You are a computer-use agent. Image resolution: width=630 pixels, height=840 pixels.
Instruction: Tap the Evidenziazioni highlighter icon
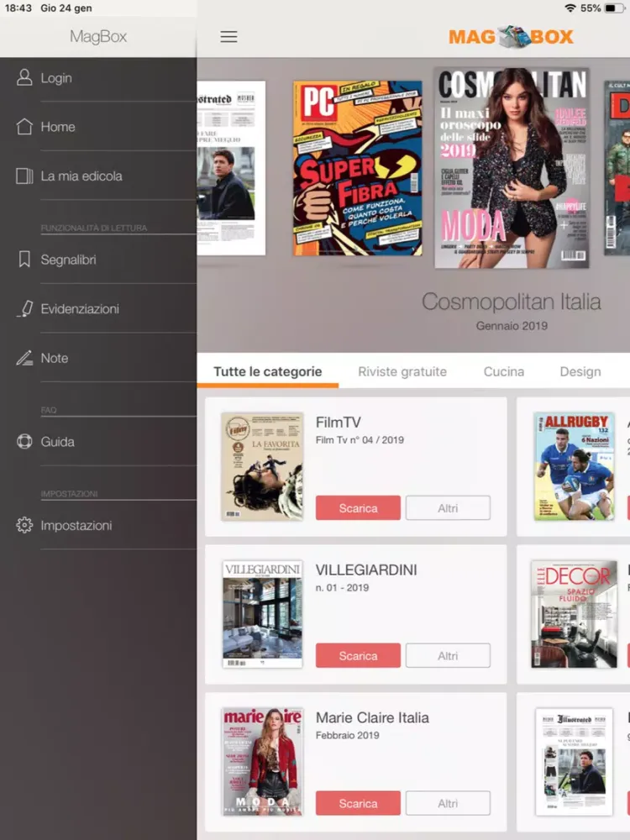coord(24,308)
